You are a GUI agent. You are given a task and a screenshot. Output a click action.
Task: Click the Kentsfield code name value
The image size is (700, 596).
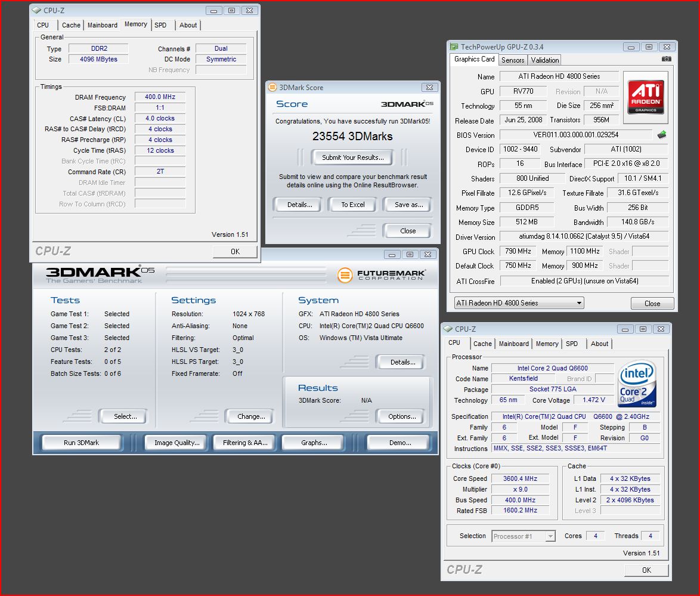[524, 378]
